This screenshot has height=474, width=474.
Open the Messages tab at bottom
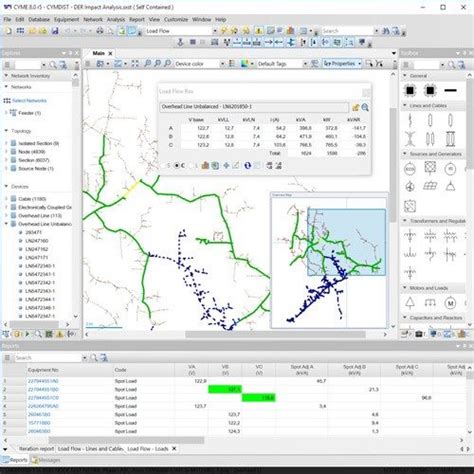46,460
